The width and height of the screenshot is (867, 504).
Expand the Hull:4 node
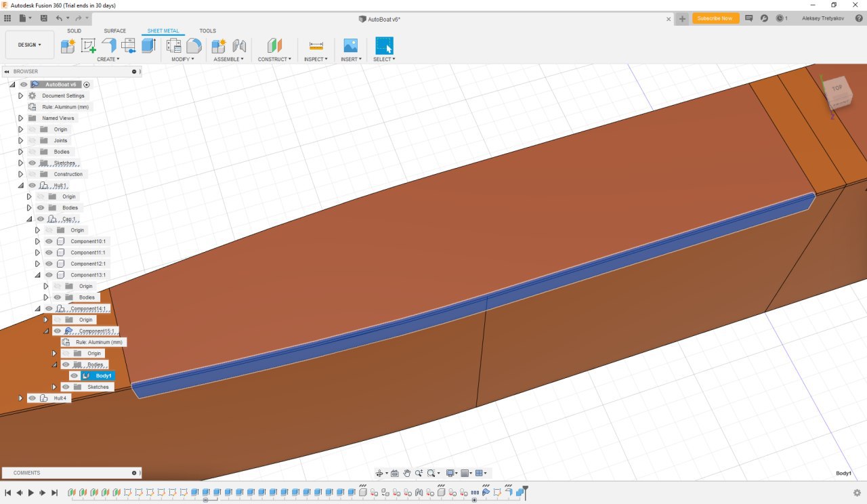(20, 398)
